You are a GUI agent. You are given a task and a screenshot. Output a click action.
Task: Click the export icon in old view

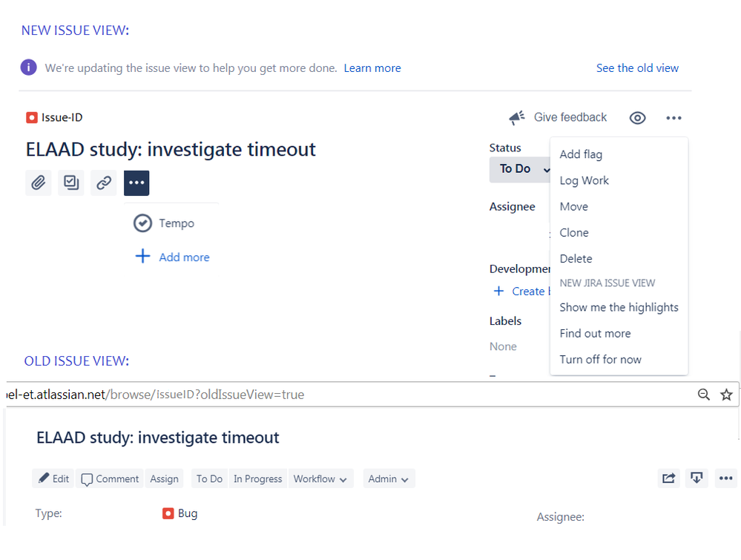tap(696, 478)
